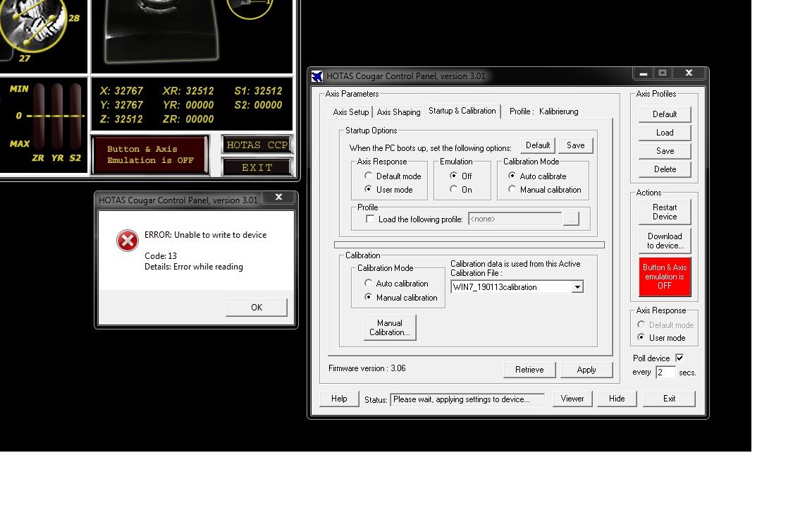
Task: Click the HOTAS CCP button in viewer
Action: coord(257,145)
